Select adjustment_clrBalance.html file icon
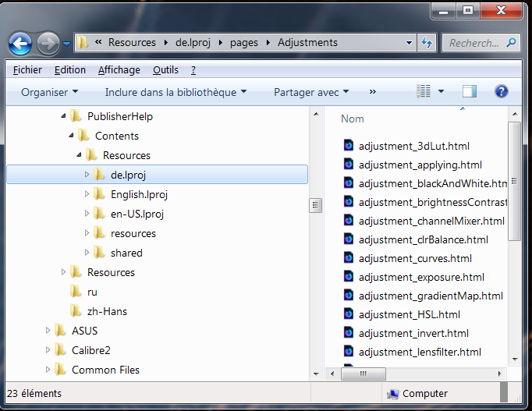 [349, 239]
